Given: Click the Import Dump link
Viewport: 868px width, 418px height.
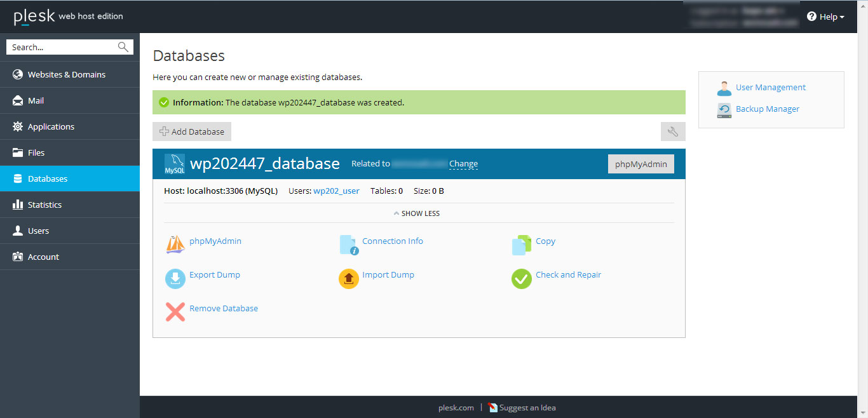Looking at the screenshot, I should (388, 275).
